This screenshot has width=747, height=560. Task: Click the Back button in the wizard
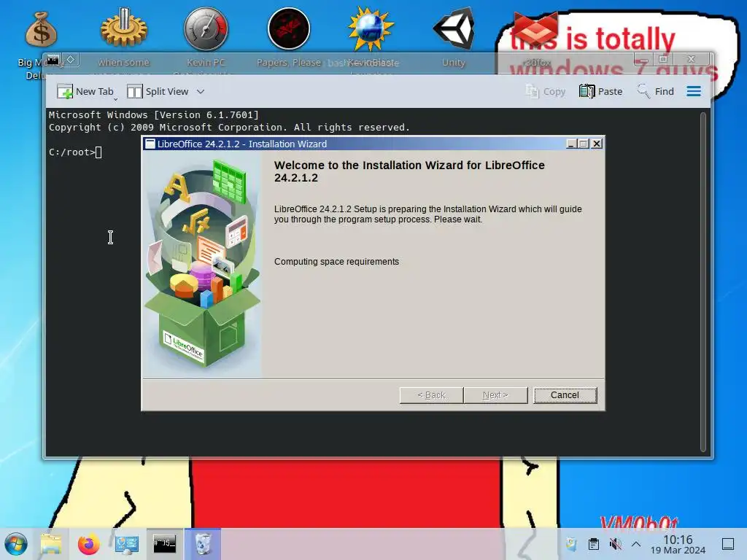coord(431,395)
